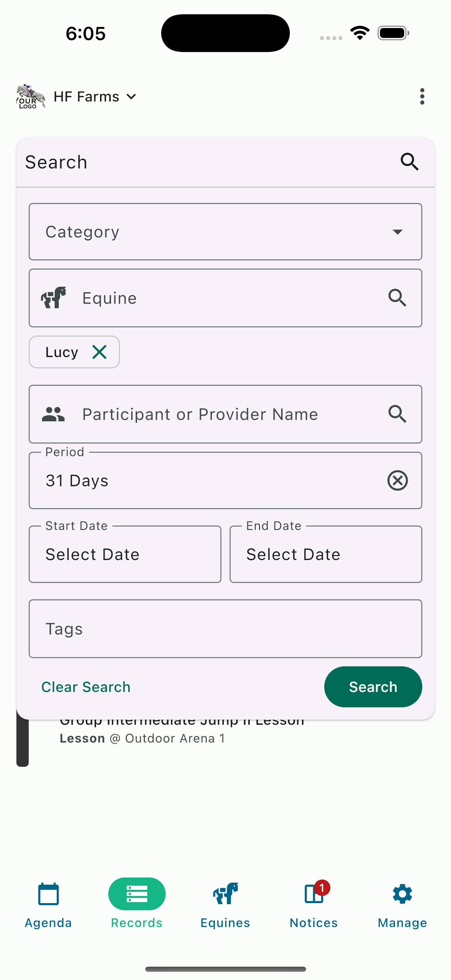This screenshot has width=451, height=980.
Task: Click the Equine search magnifier icon
Action: tap(398, 298)
